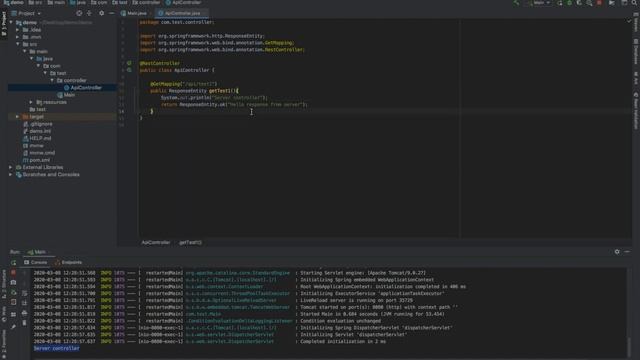Click the gutter icon next to class ApiController
This screenshot has height=360, width=640.
click(x=129, y=70)
